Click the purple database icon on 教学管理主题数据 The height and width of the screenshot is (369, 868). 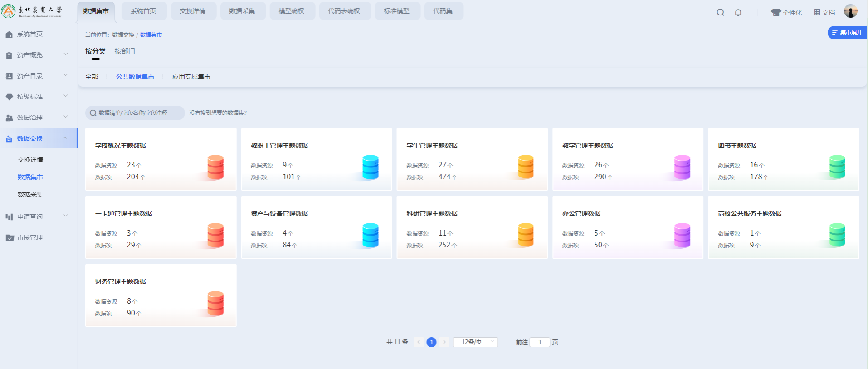pos(682,167)
